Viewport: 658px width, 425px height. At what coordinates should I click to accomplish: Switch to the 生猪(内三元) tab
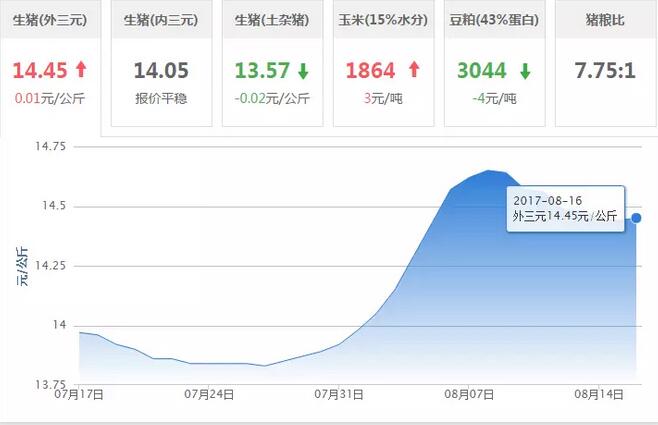[x=161, y=20]
